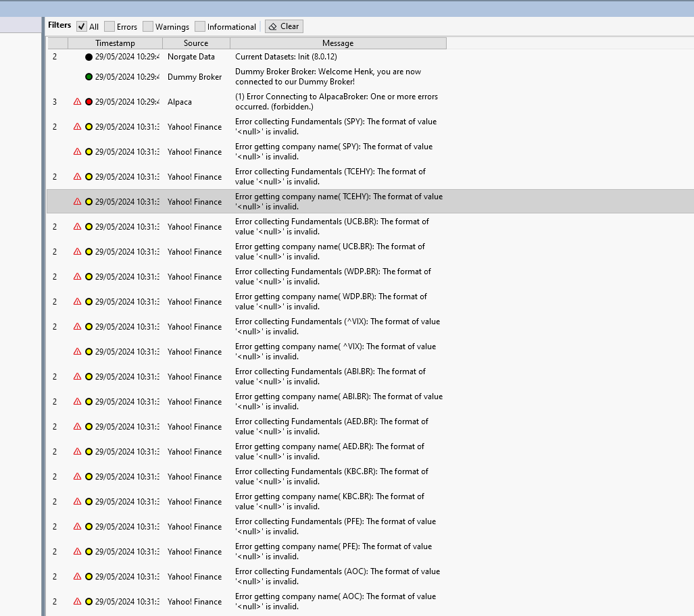Select the 'Welcome Henk' Dummy Broker message
The width and height of the screenshot is (694, 616).
tap(328, 76)
